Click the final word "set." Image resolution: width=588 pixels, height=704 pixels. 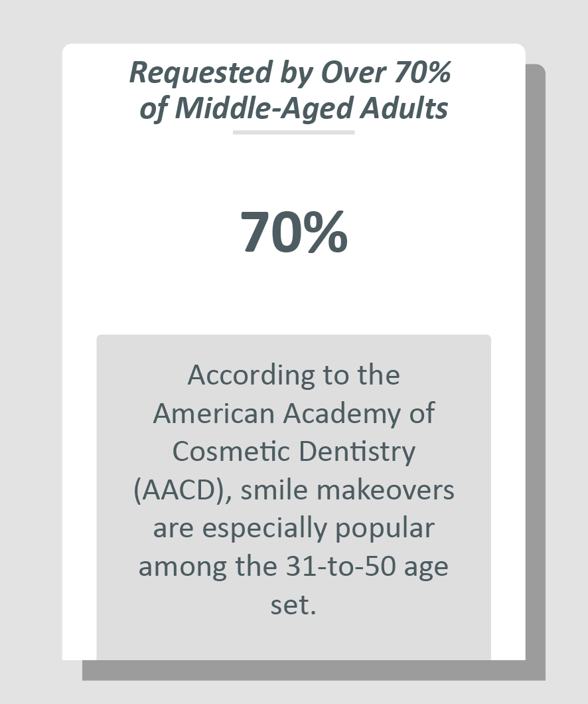tap(293, 606)
